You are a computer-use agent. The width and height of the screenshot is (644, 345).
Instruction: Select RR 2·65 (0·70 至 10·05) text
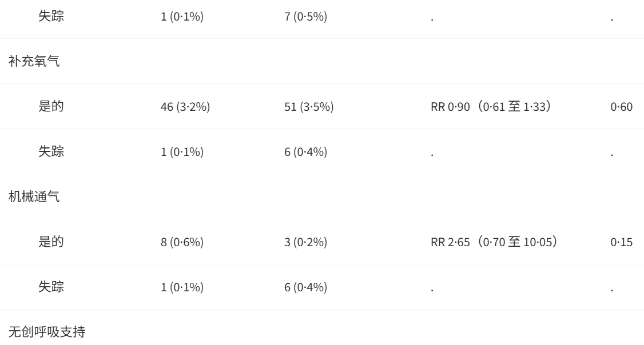(494, 242)
